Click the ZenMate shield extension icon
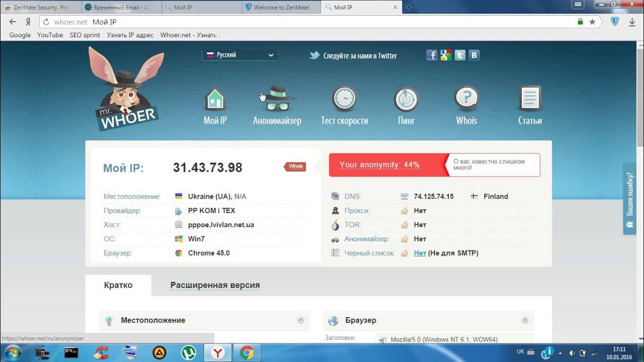The height and width of the screenshot is (362, 644). [615, 22]
